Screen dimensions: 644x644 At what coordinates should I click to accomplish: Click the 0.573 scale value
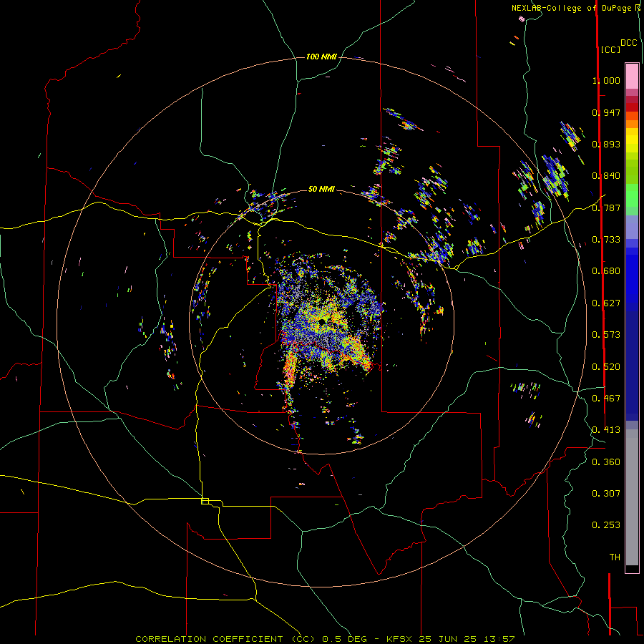(606, 335)
